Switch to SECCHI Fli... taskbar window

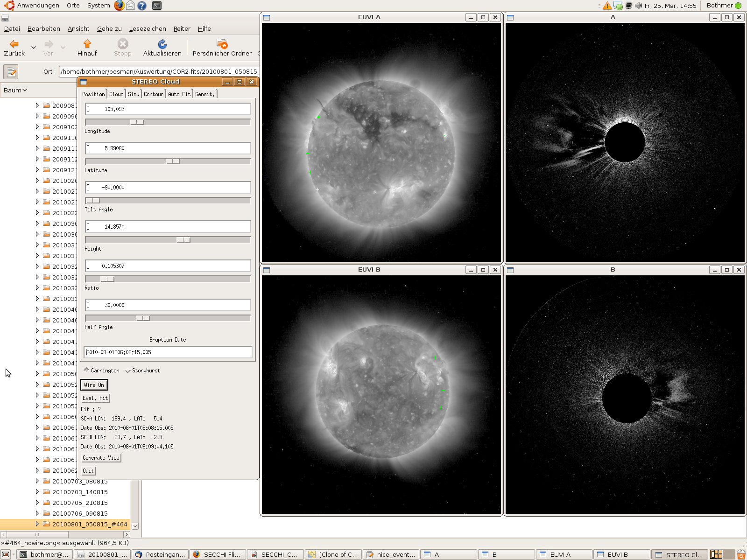point(218,554)
